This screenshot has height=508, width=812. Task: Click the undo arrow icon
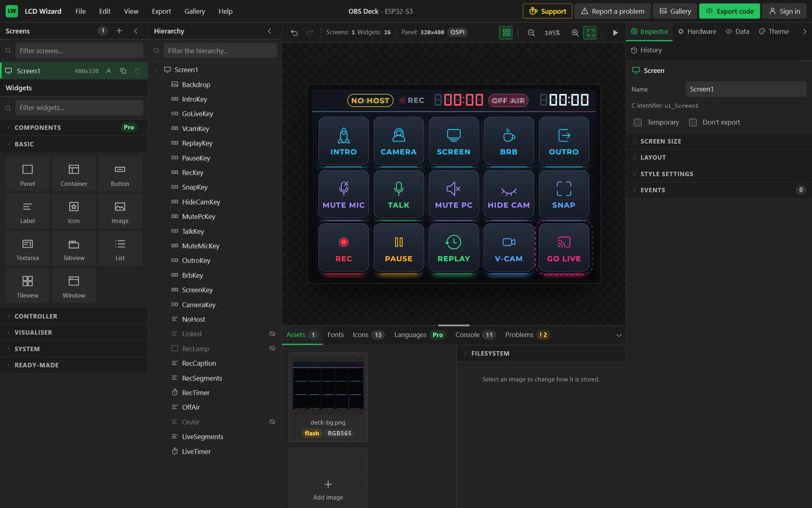294,33
